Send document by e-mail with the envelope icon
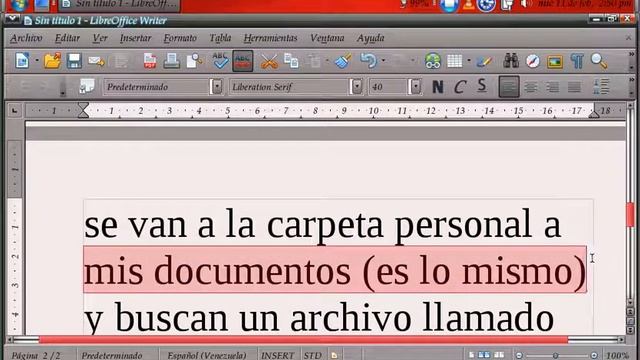 click(96, 61)
